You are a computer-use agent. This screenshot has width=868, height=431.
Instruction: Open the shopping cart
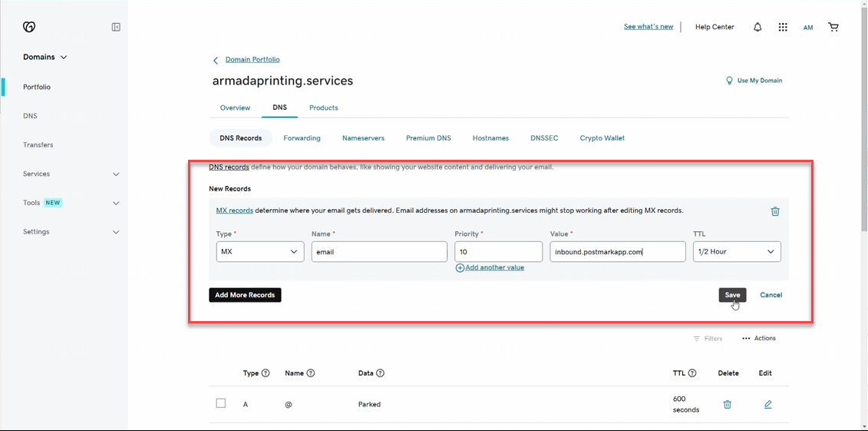[833, 27]
